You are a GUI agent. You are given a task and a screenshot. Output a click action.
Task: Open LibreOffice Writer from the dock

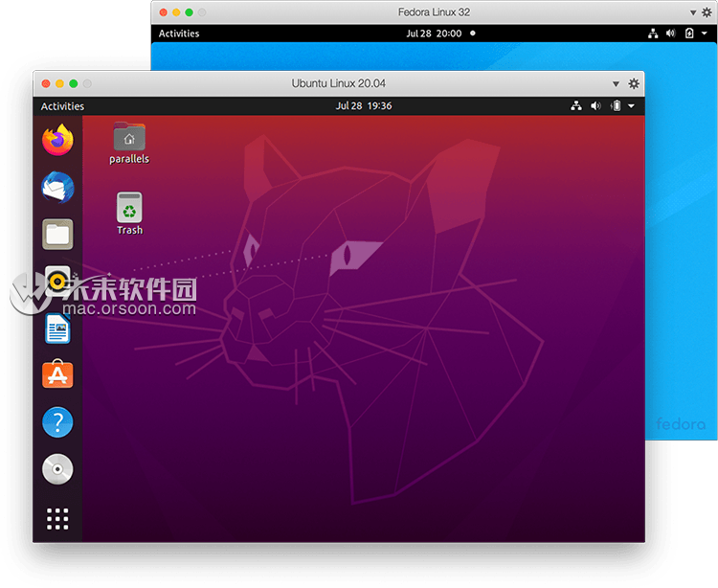click(57, 328)
